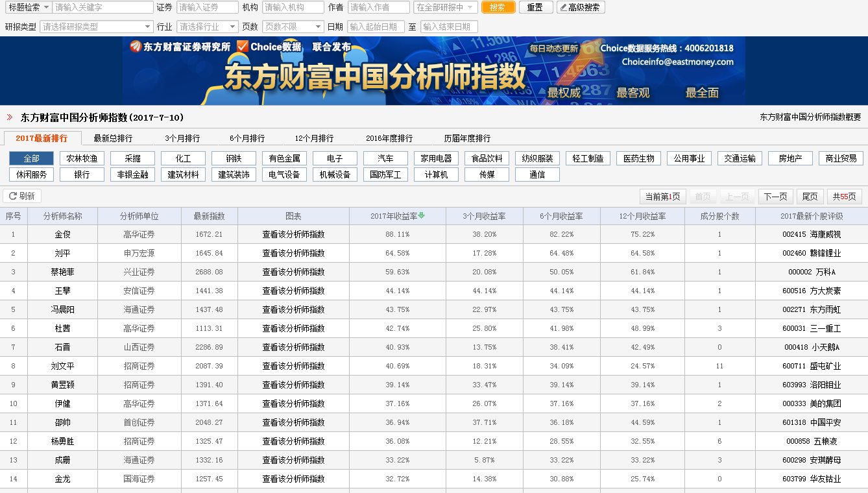868x493 pixels.
Task: Click the 东方财富中国分析师指数 banner image
Action: pos(433,71)
